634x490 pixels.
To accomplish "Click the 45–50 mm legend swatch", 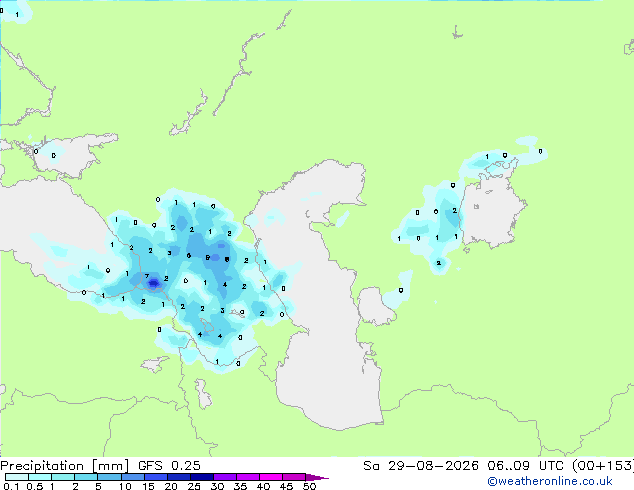I will pos(294,477).
